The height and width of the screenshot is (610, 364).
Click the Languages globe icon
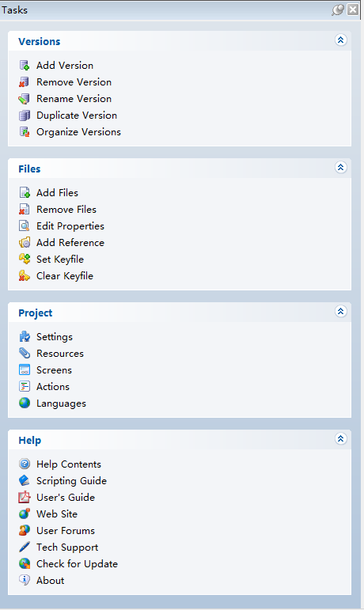(25, 403)
